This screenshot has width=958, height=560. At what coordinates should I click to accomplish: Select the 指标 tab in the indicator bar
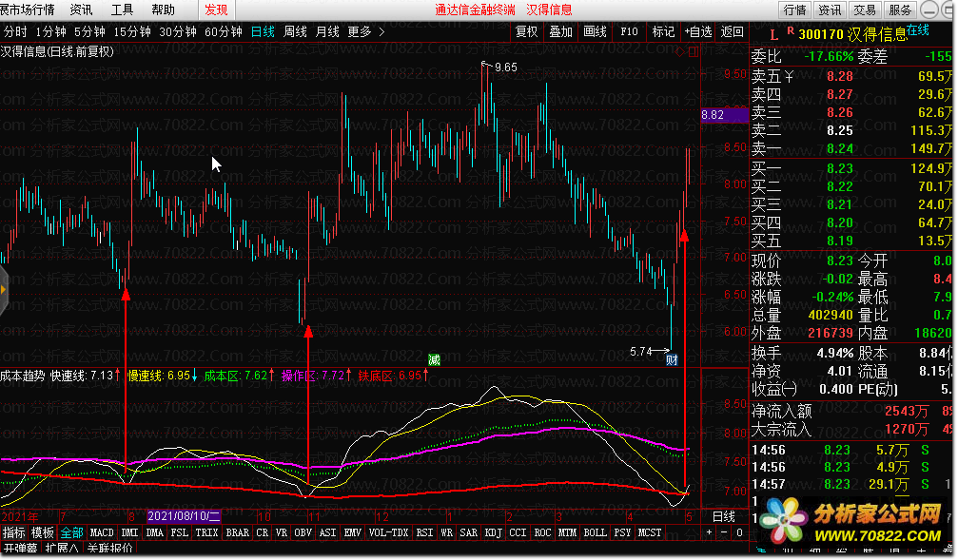click(14, 532)
